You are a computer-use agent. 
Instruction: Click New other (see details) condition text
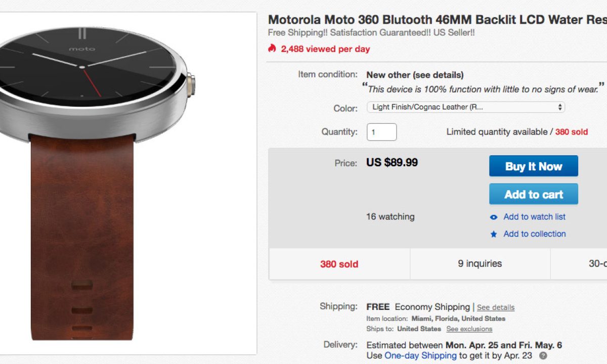point(415,75)
